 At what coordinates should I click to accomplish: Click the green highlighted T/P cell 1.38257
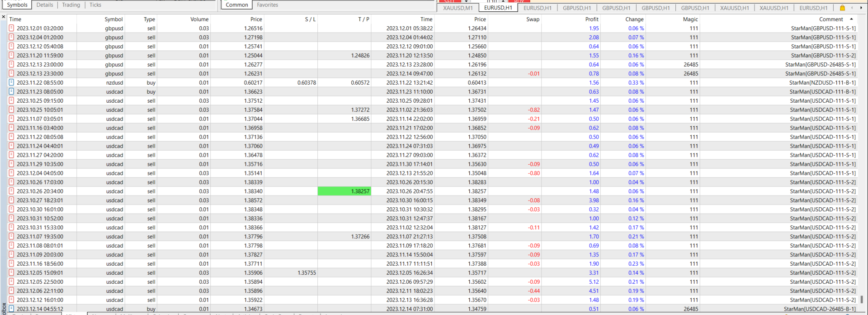[x=344, y=191]
